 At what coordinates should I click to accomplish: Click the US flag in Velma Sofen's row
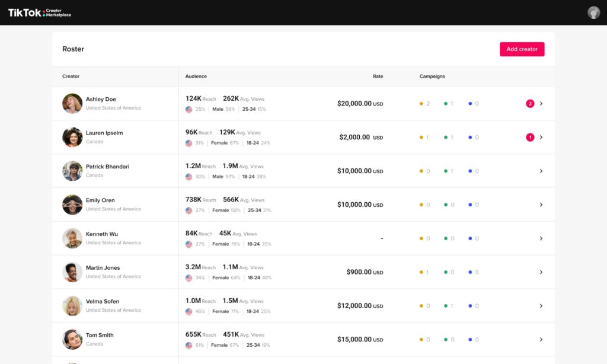coord(189,311)
